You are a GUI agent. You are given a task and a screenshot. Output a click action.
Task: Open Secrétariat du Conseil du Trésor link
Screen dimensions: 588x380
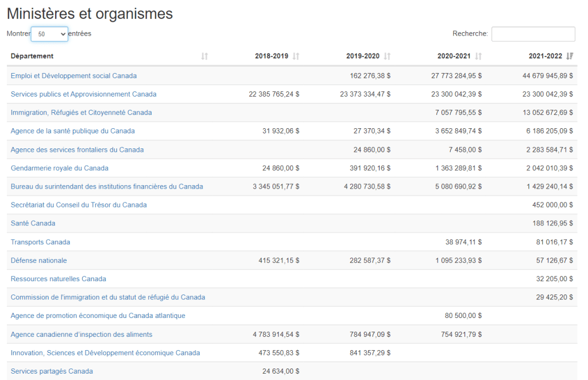[x=79, y=205]
